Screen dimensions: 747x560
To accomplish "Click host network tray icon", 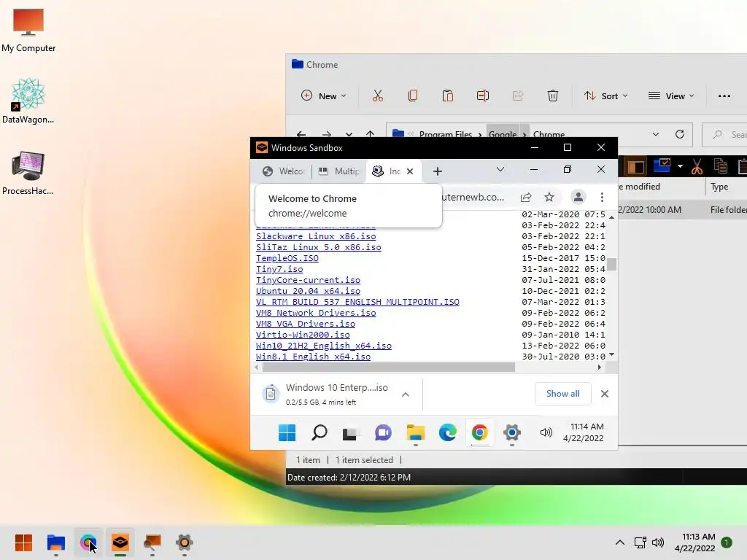I will pos(640,542).
